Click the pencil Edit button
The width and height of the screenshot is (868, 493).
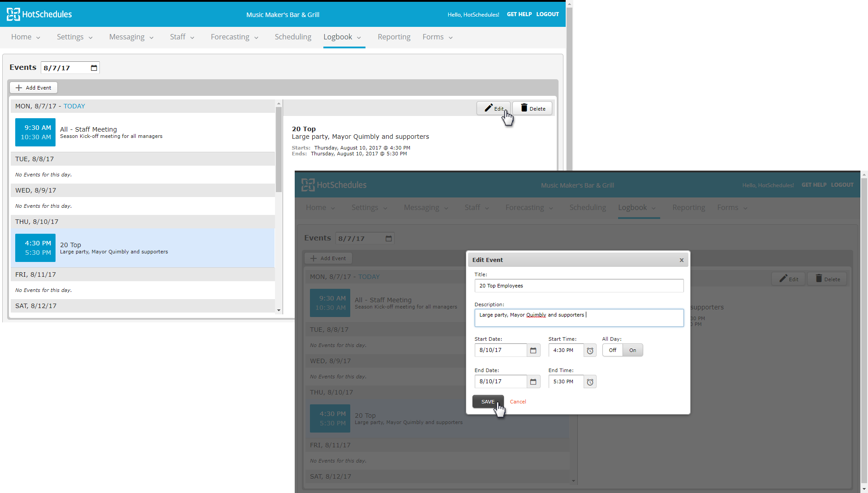click(x=494, y=108)
